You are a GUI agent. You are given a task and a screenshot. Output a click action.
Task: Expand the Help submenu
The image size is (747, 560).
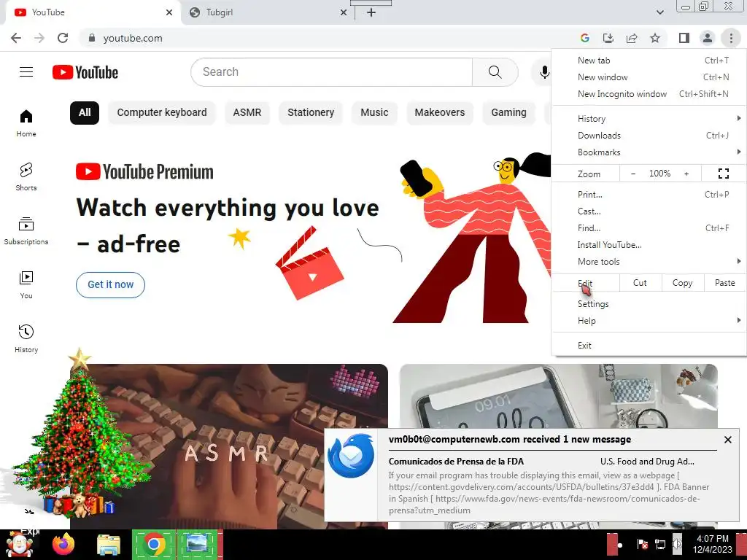coord(649,321)
